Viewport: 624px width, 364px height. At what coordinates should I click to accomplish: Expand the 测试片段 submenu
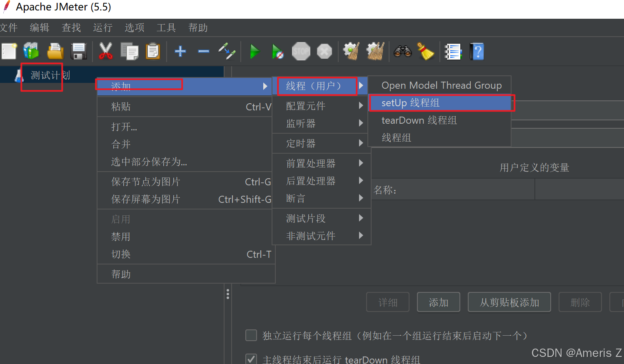point(321,218)
